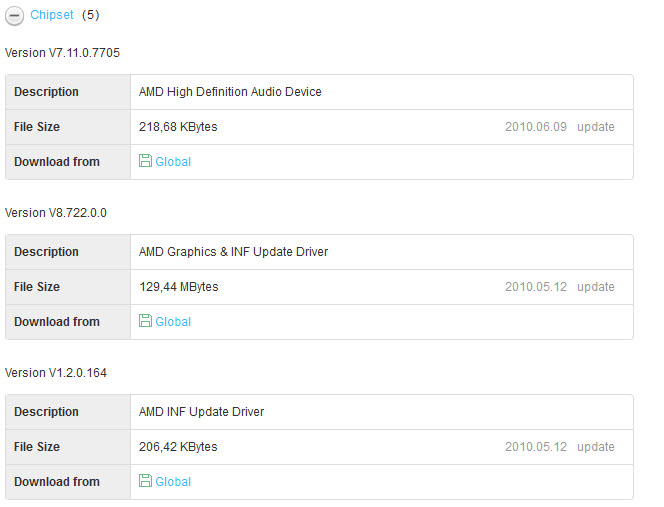
Task: Click Version V1.2.0.164 heading
Action: pos(55,373)
